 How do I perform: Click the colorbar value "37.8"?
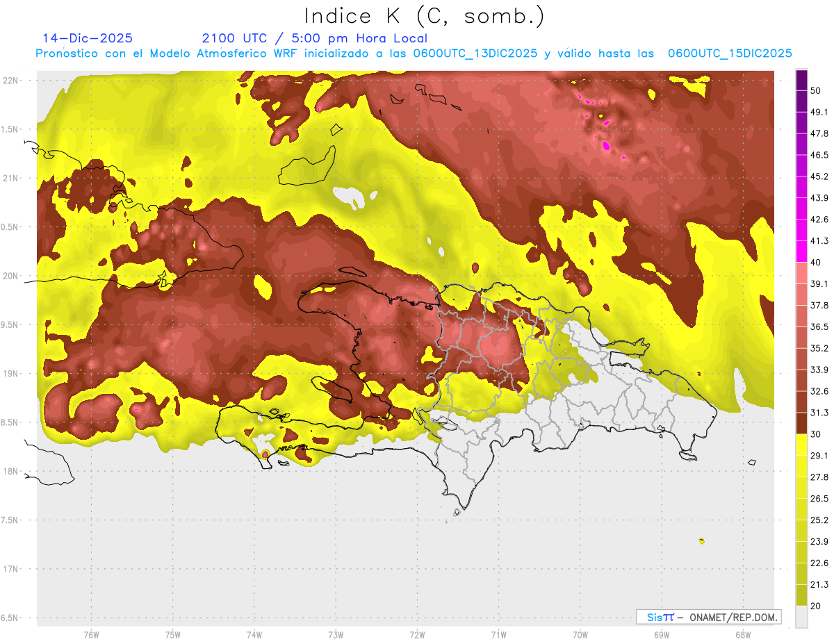[x=819, y=306]
